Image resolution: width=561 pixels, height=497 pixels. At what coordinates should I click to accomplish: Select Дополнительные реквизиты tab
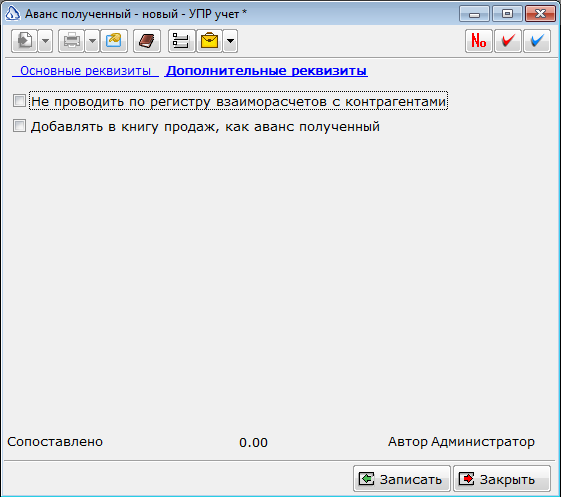[266, 71]
